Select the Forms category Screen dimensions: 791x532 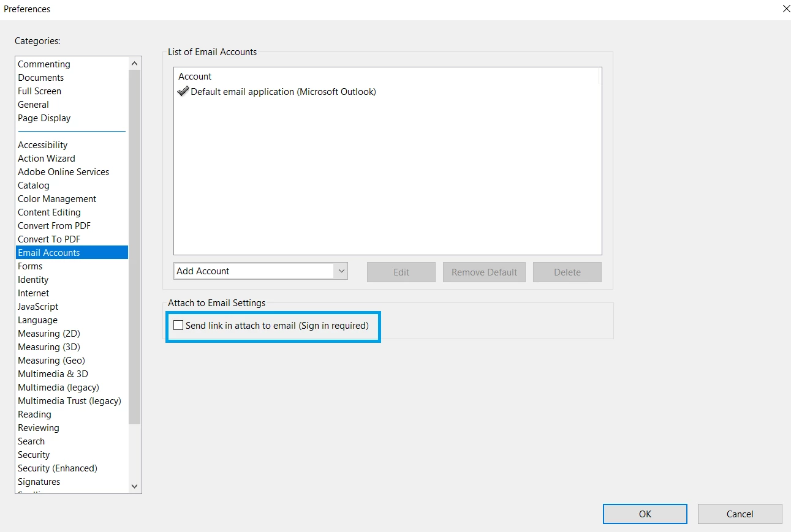(x=30, y=266)
